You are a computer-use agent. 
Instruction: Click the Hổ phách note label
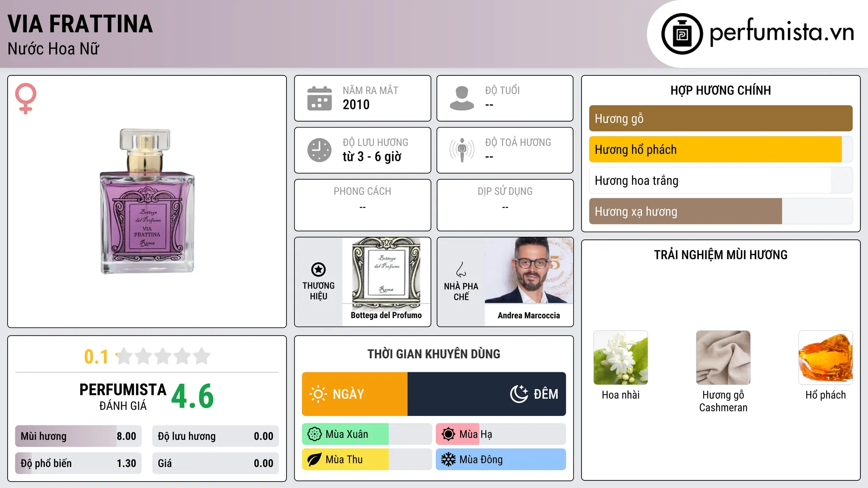click(x=826, y=395)
